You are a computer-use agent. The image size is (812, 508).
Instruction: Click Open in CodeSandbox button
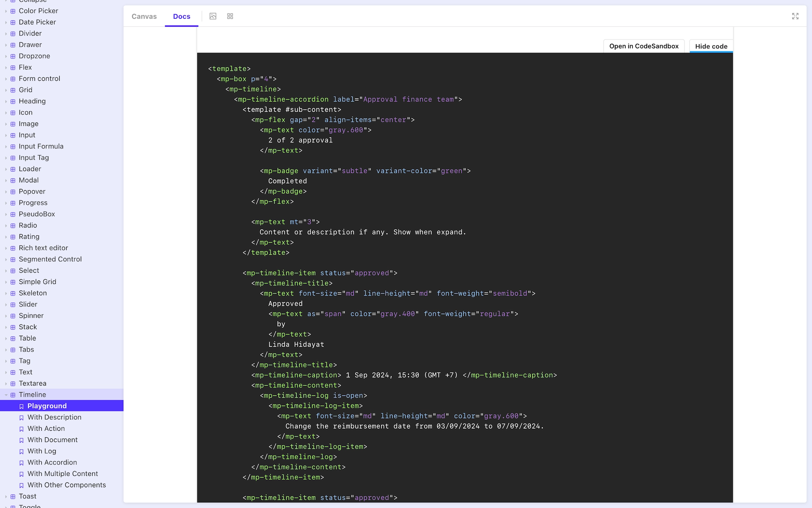pos(644,46)
